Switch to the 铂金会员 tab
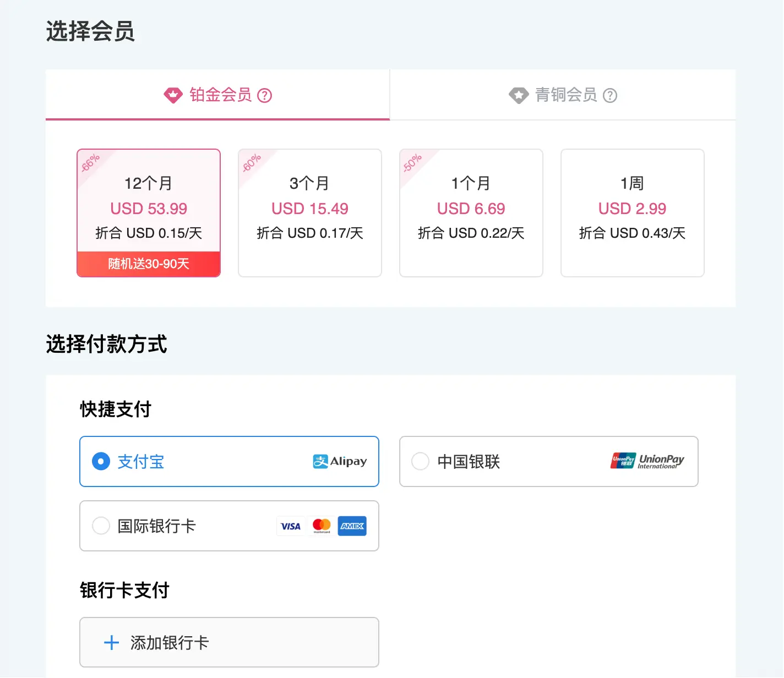784x678 pixels. [217, 95]
